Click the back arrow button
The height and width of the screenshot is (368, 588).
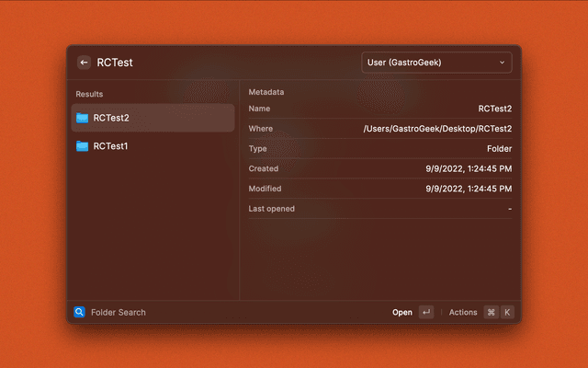click(84, 63)
